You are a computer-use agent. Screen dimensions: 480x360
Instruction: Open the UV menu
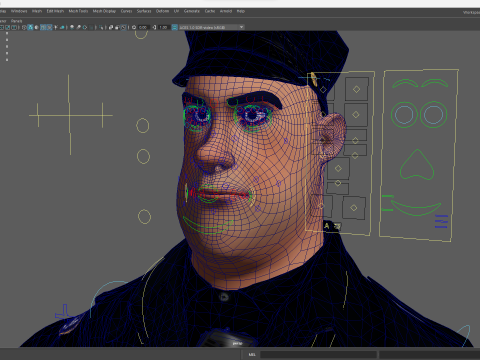[176, 11]
